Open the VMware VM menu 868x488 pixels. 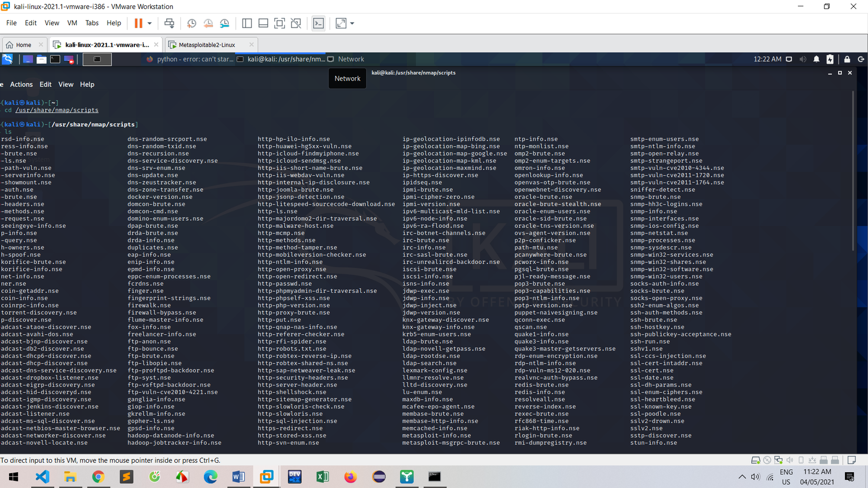(x=72, y=23)
